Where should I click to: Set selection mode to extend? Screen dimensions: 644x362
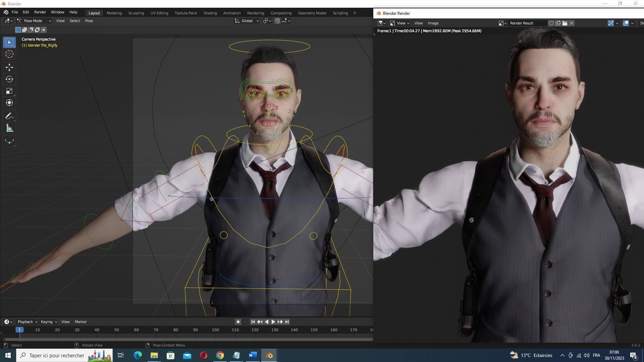(x=24, y=30)
